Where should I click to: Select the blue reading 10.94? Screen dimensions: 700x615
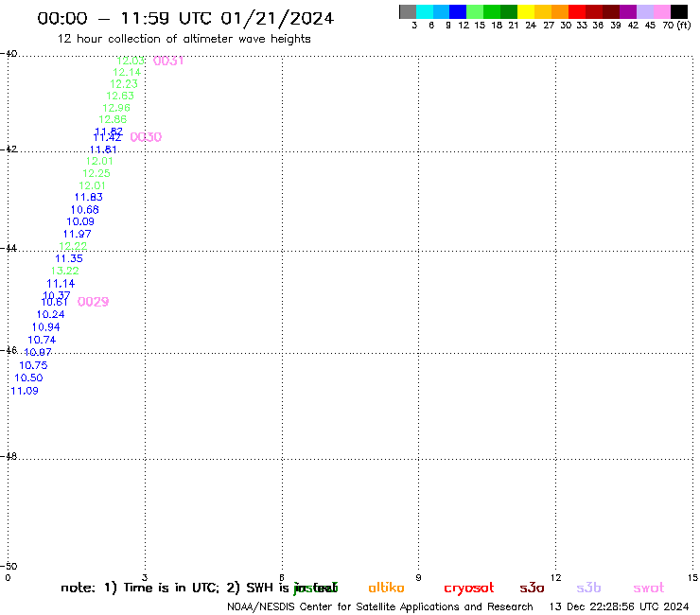tap(46, 327)
